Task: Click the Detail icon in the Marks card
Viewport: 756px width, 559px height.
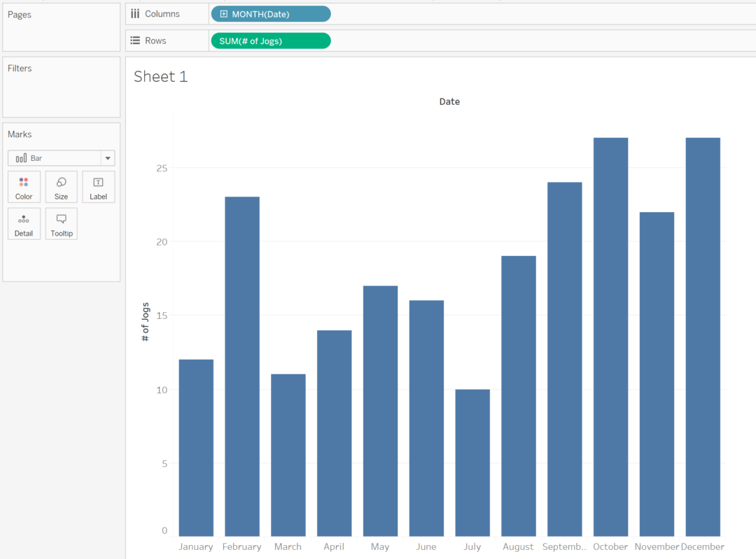Action: [x=24, y=223]
